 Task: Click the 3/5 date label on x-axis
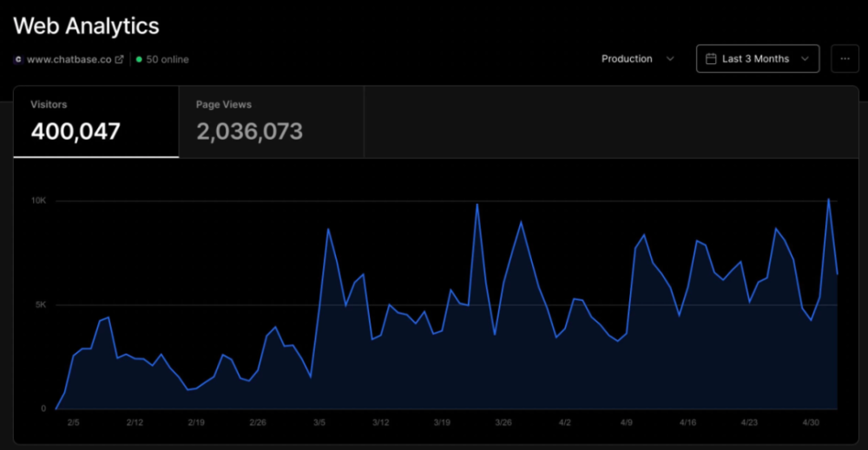319,422
